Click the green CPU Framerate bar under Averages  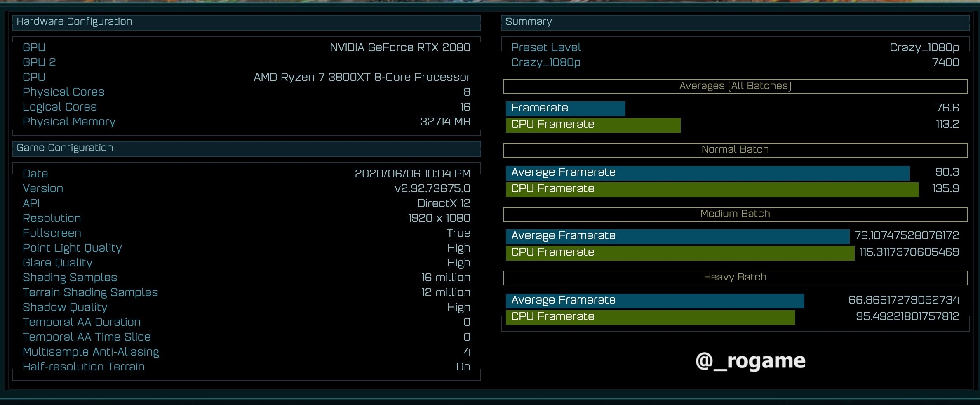[592, 125]
